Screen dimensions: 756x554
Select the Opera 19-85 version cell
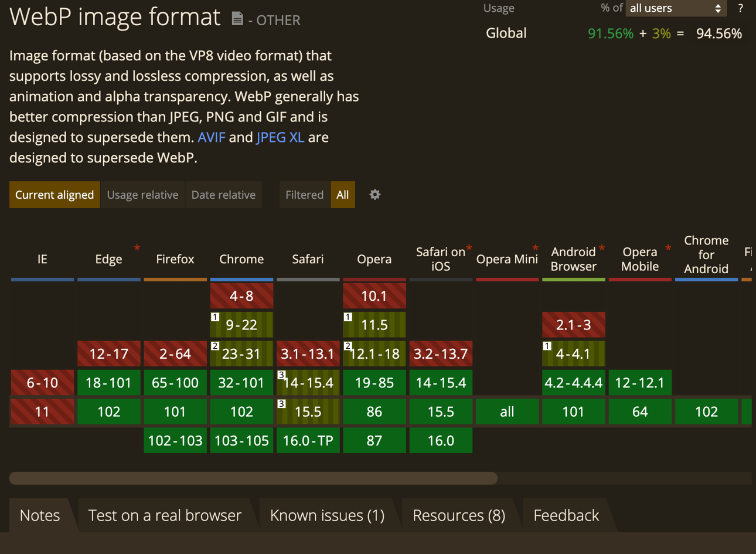(374, 383)
